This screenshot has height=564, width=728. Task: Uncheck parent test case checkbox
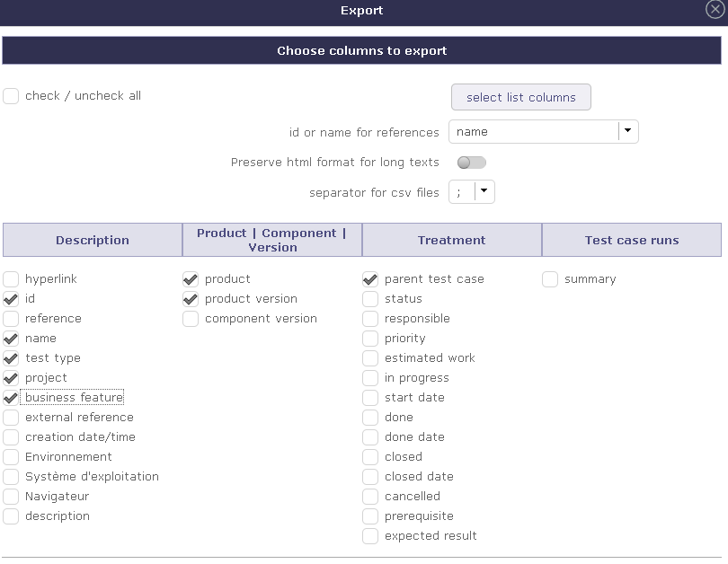tap(370, 279)
